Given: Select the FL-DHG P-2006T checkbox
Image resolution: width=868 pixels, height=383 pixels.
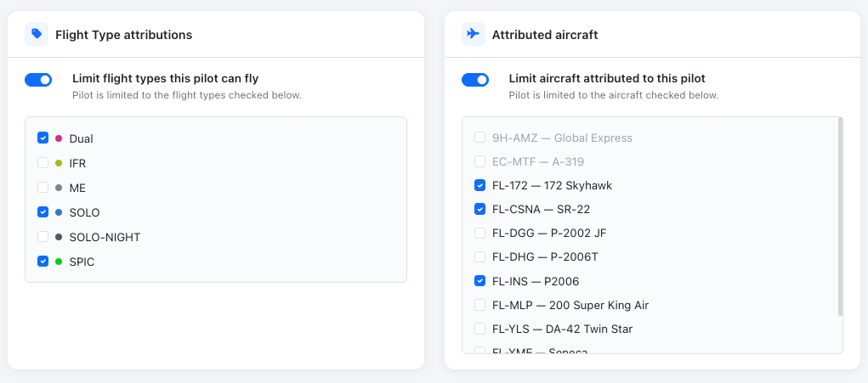Looking at the screenshot, I should point(480,257).
